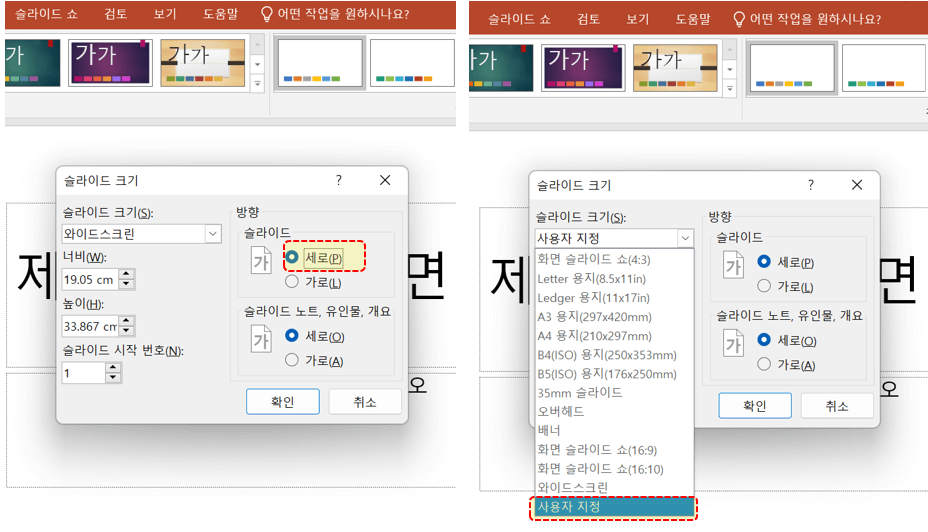Decrease 높이 with its down spinner arrow
Viewport: 928px width, 532px height.
(x=127, y=331)
